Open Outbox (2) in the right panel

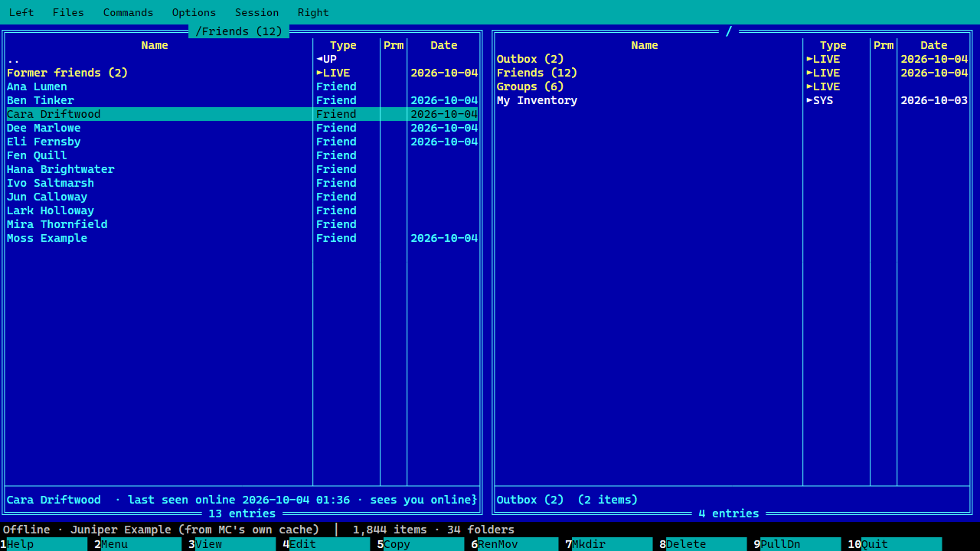(732, 59)
